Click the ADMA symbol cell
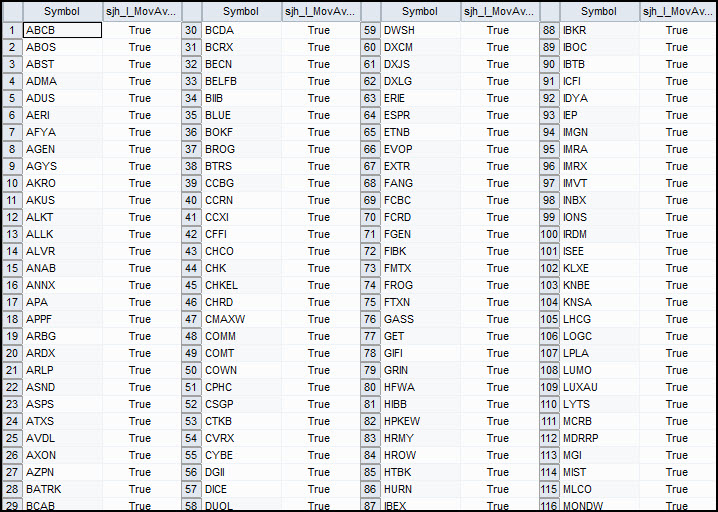The image size is (718, 512). (x=62, y=81)
